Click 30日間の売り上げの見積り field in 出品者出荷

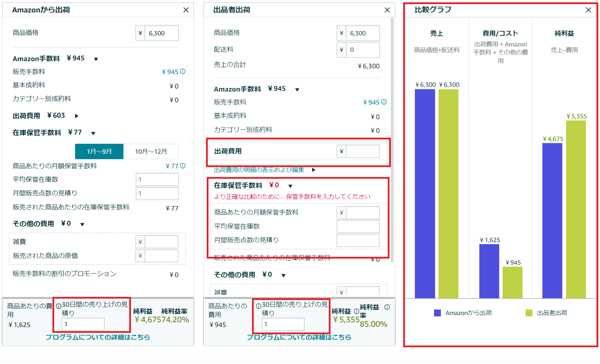(x=283, y=324)
